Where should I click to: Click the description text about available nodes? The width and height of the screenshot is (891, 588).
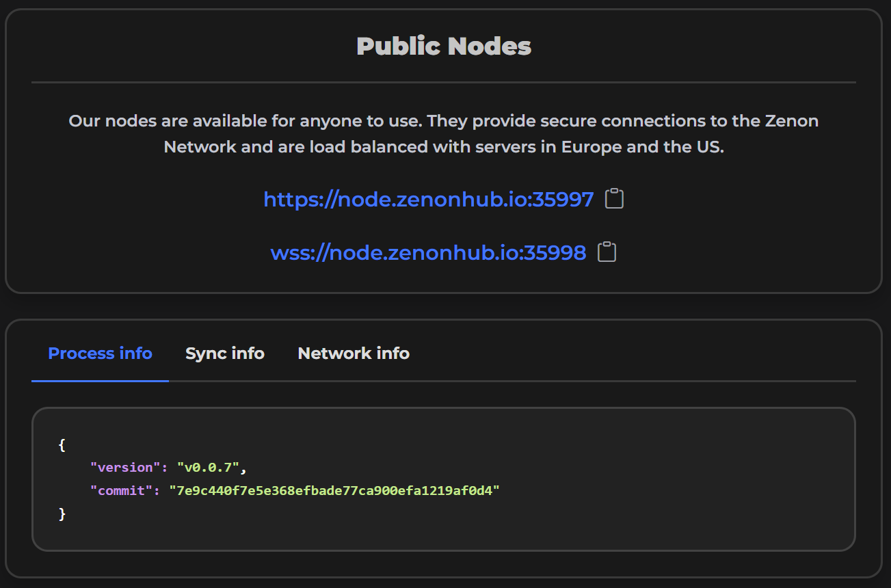[444, 134]
